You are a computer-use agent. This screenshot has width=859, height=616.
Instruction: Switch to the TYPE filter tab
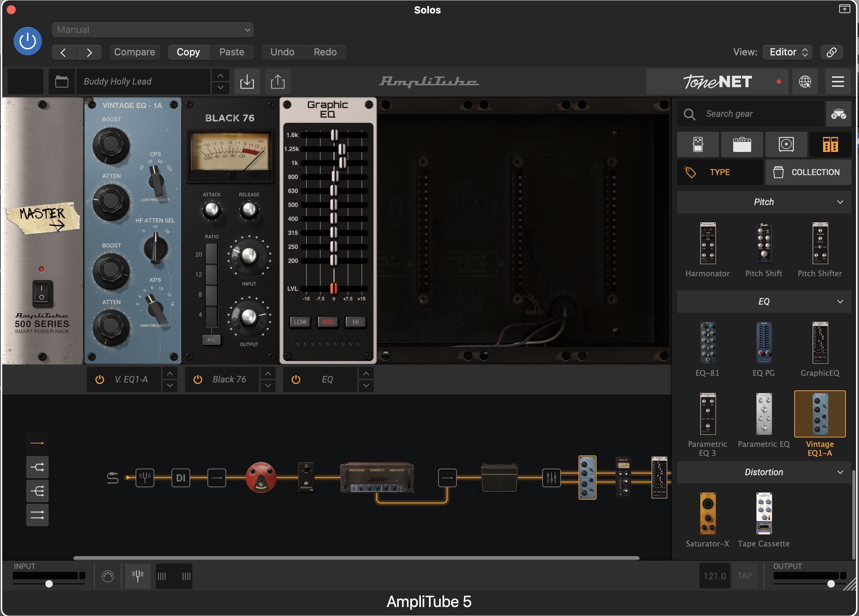pyautogui.click(x=720, y=172)
